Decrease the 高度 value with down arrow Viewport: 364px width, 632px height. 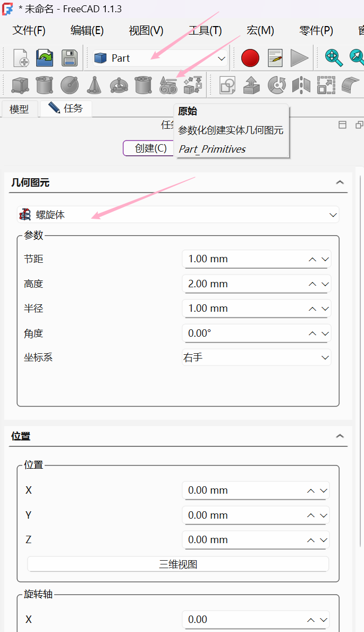[325, 284]
